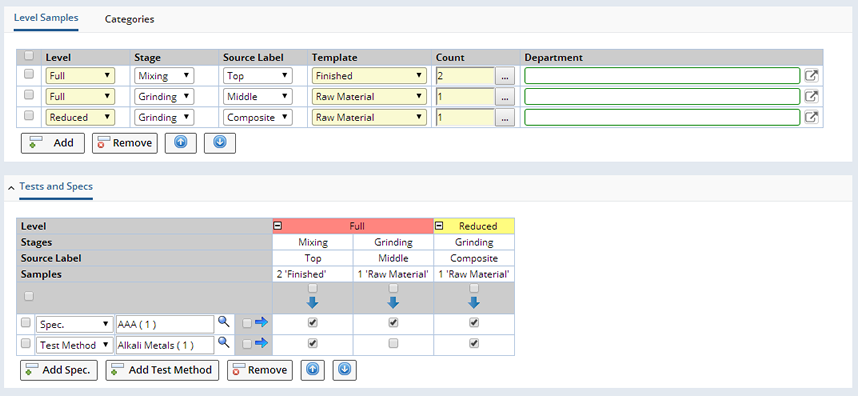Click magnifier lookup beside AAA ( 1 )

pos(223,323)
